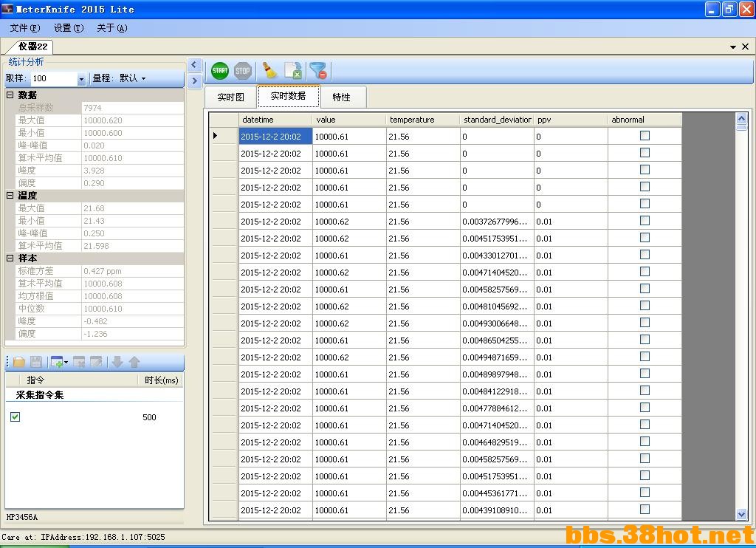Switch to the 实时图 tab
This screenshot has width=756, height=548.
click(230, 97)
